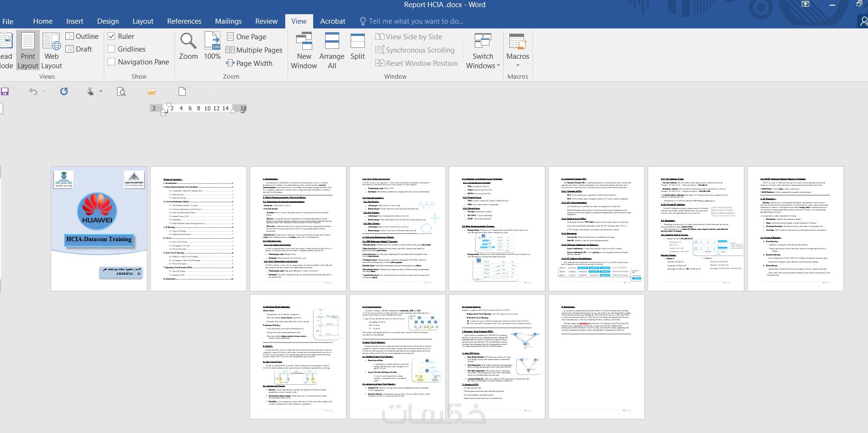The image size is (868, 433).
Task: Select the View tab
Action: 299,21
